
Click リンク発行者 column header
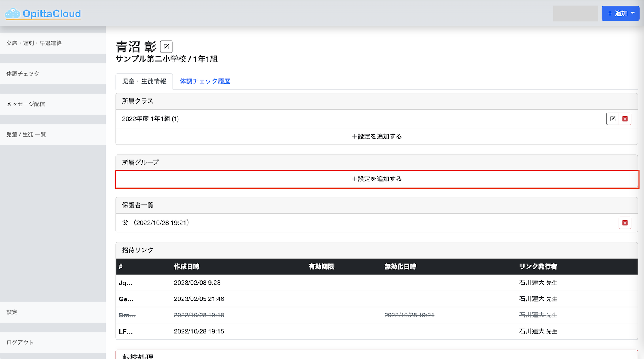[x=538, y=266]
